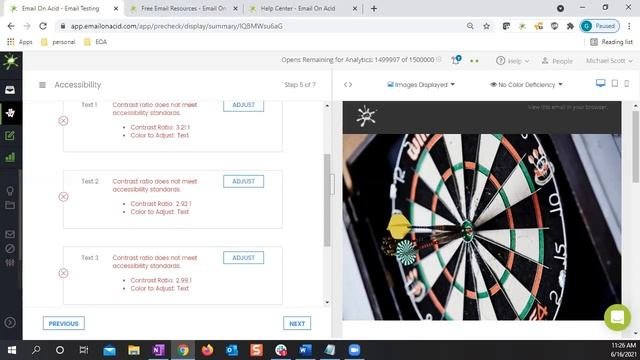Open the sliders settings icon in sidebar
The image size is (640, 360).
(10, 262)
